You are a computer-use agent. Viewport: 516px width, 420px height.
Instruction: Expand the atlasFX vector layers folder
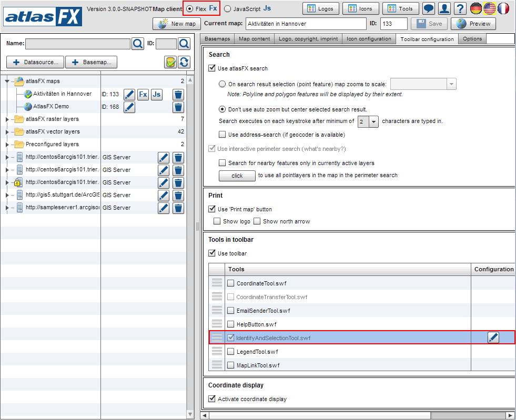click(x=7, y=132)
